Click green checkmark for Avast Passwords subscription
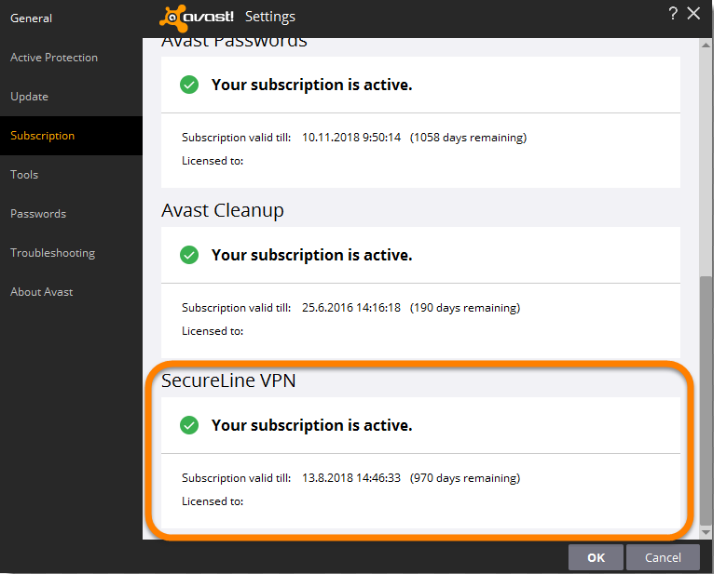 189,85
